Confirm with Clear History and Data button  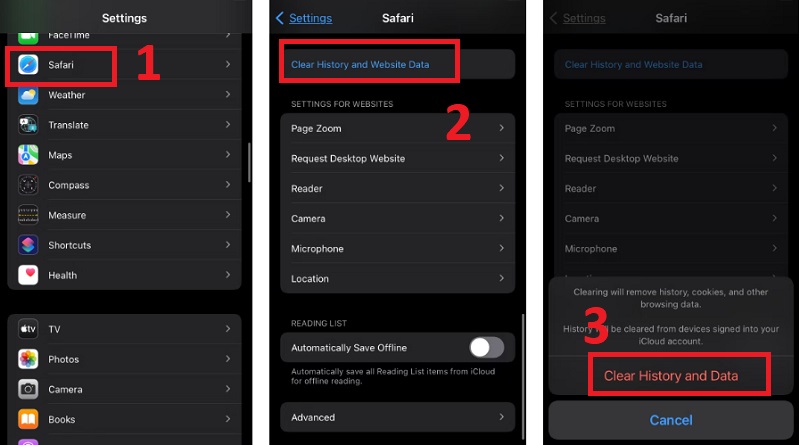click(x=671, y=376)
